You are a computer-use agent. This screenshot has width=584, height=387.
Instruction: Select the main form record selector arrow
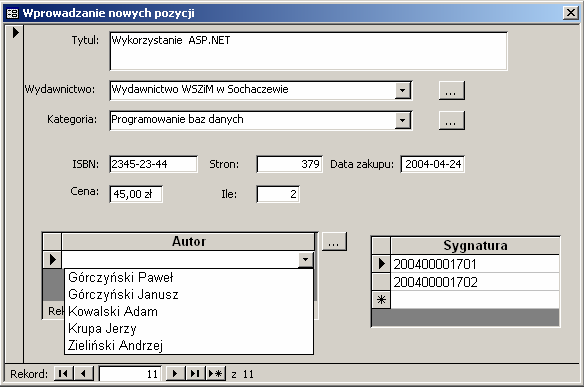pos(15,33)
